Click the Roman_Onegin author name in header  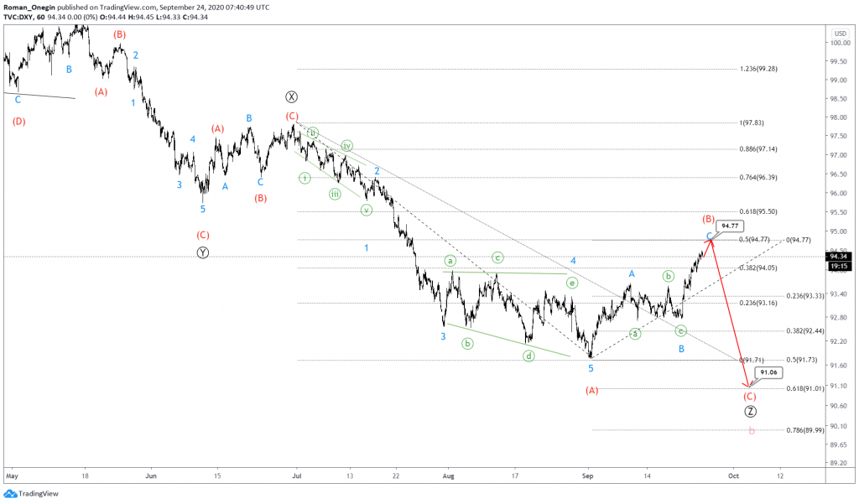[29, 7]
